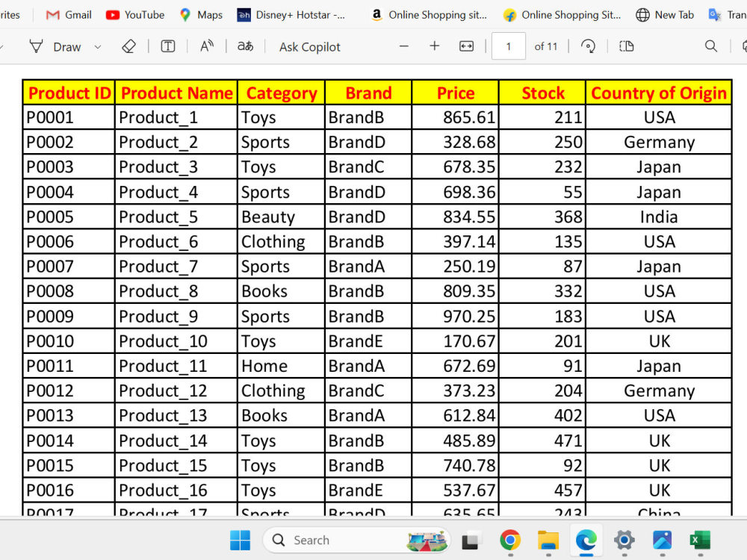
Task: Open YouTube bookmark
Action: click(135, 15)
